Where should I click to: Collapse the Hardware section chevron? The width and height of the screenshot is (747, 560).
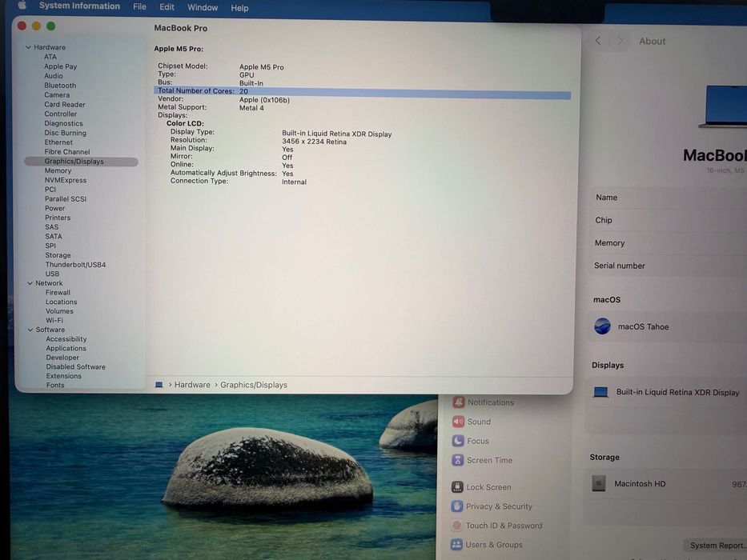tap(28, 47)
